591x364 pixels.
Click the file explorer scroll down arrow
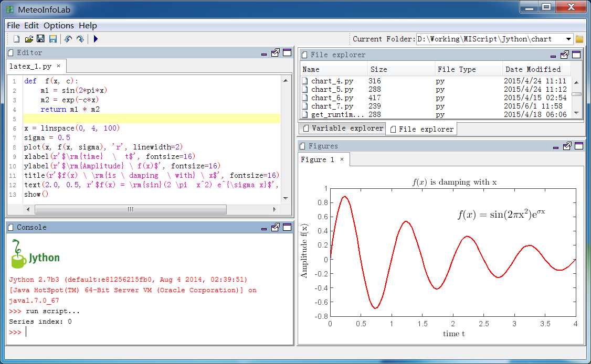[x=576, y=113]
